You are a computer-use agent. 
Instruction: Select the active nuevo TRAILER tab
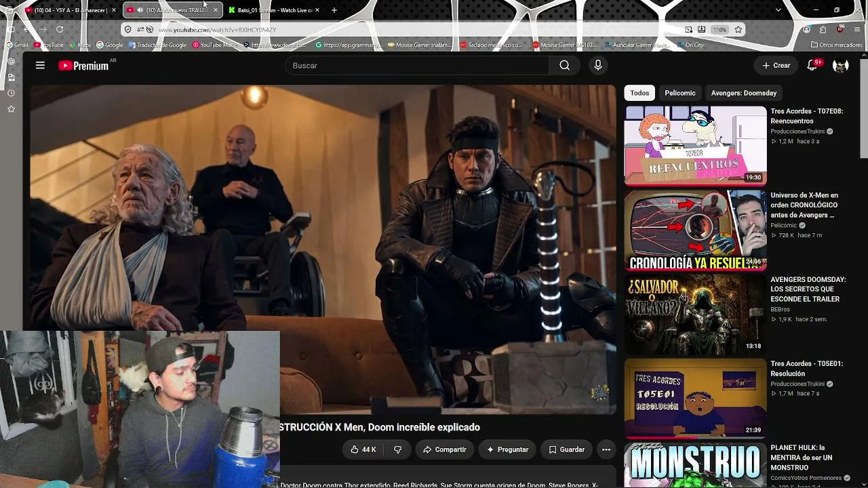172,10
